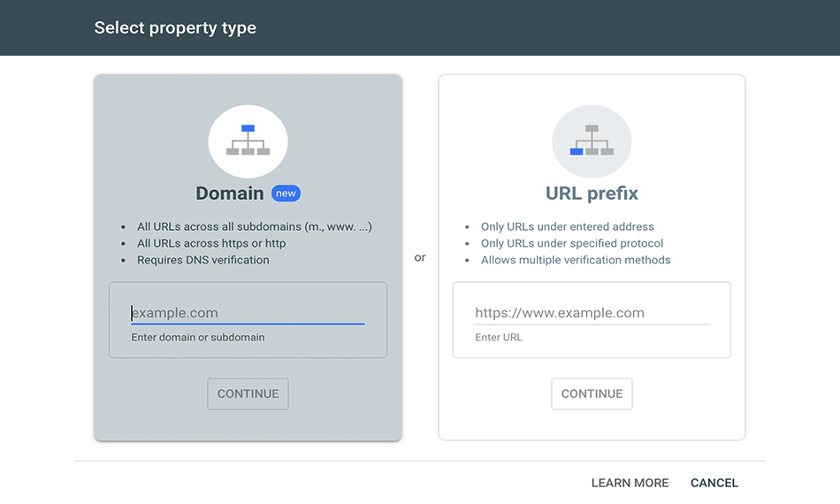Click the Domain property hierarchy icon
This screenshot has height=504, width=840.
(248, 141)
